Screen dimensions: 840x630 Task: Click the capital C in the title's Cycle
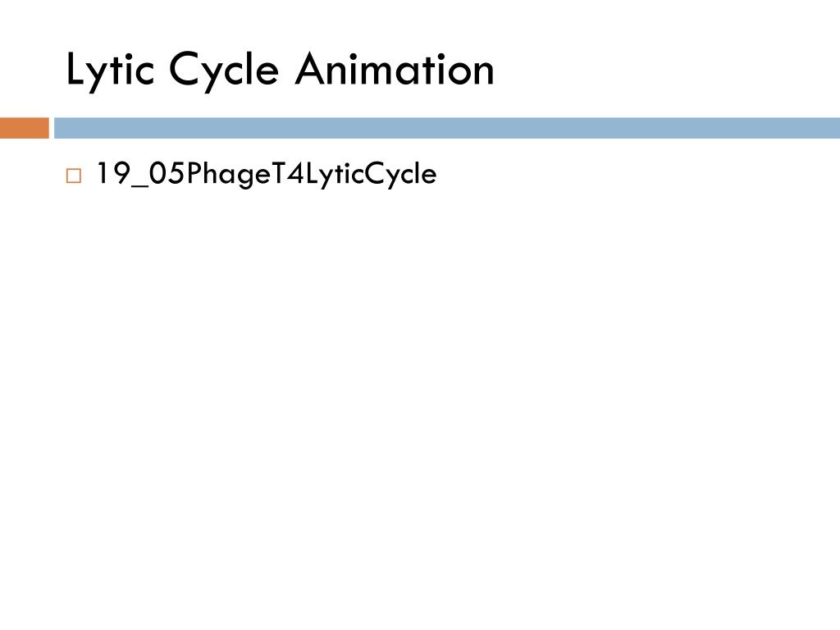coord(185,69)
